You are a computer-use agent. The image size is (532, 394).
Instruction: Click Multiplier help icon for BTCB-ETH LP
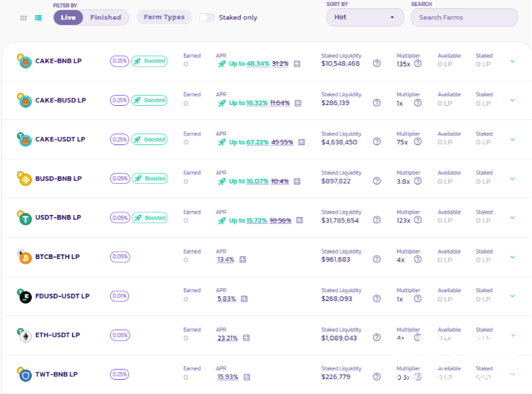[x=418, y=259]
